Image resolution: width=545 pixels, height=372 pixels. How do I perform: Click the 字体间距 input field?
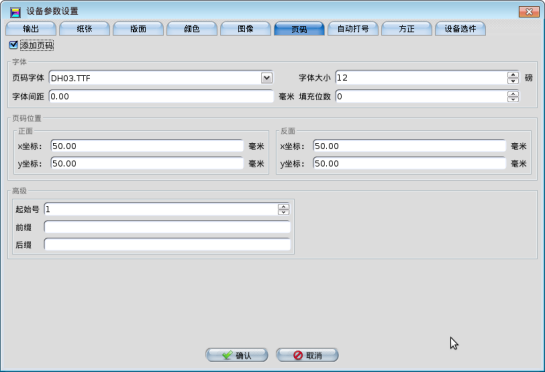click(161, 96)
